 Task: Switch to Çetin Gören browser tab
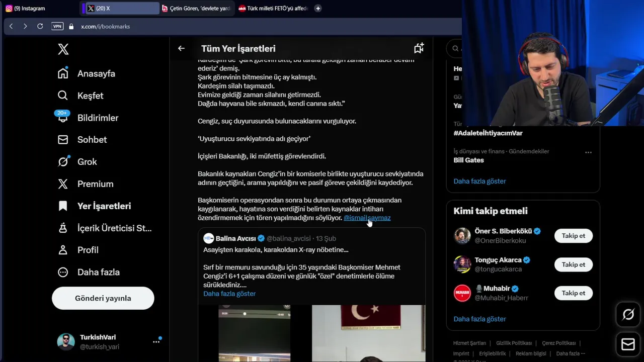click(x=197, y=8)
